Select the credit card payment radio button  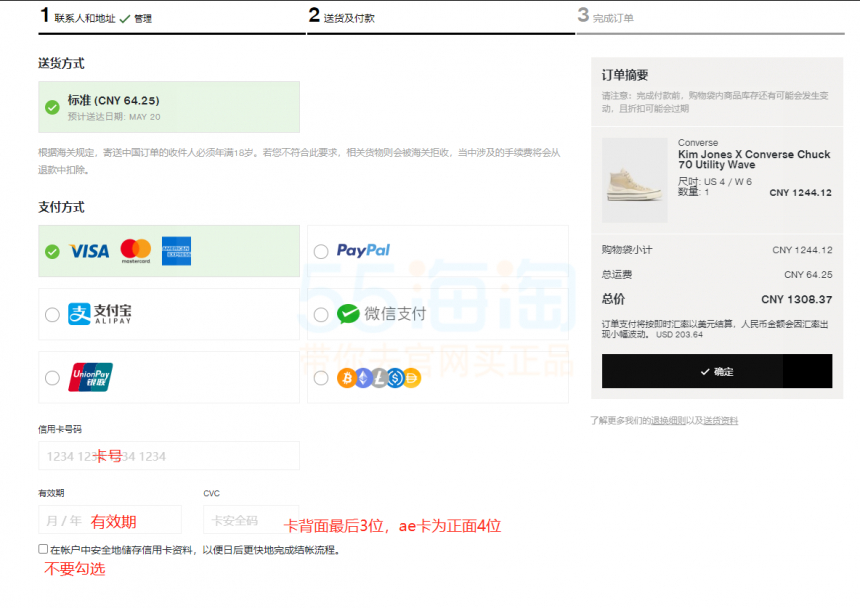(52, 252)
